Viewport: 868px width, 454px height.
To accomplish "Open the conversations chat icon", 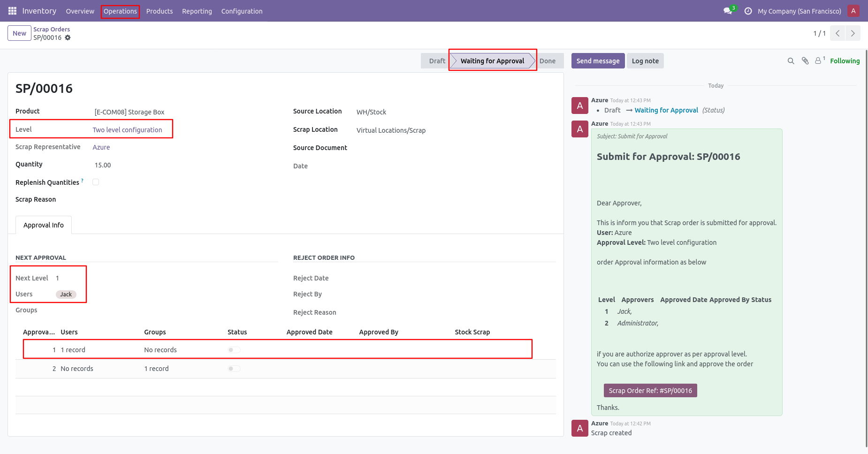I will pos(728,11).
